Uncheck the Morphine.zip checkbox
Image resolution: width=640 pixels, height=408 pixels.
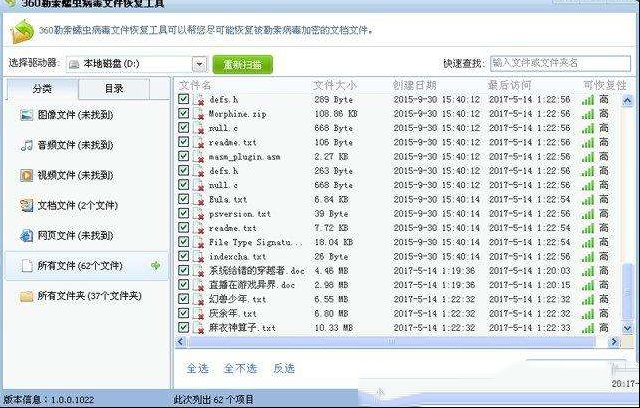(x=183, y=113)
